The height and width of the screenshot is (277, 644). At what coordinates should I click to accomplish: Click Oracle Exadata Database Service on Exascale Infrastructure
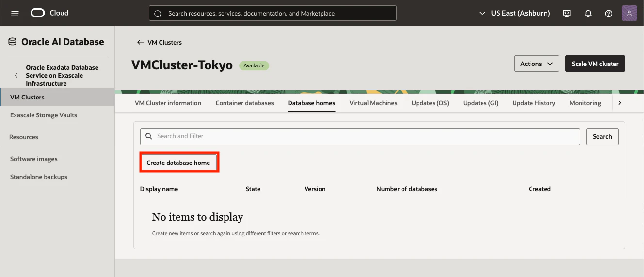62,76
